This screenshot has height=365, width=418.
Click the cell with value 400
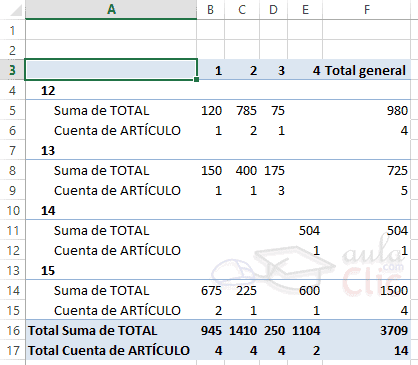point(242,171)
